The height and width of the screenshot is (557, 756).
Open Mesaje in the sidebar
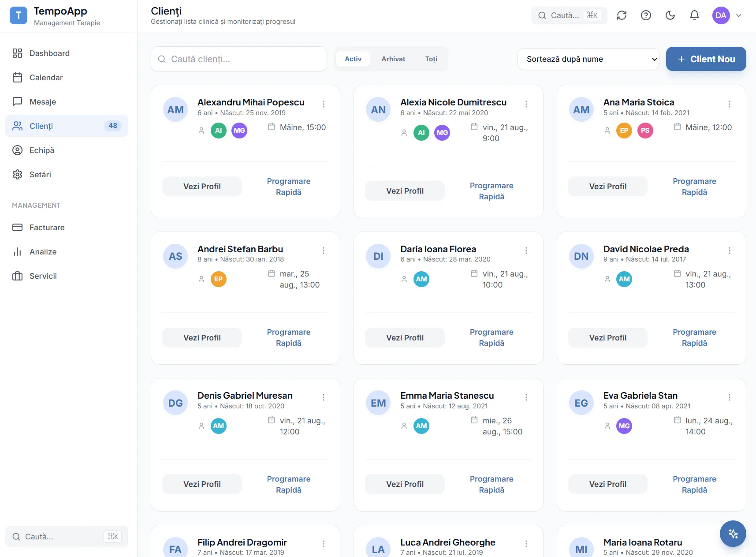pyautogui.click(x=67, y=102)
